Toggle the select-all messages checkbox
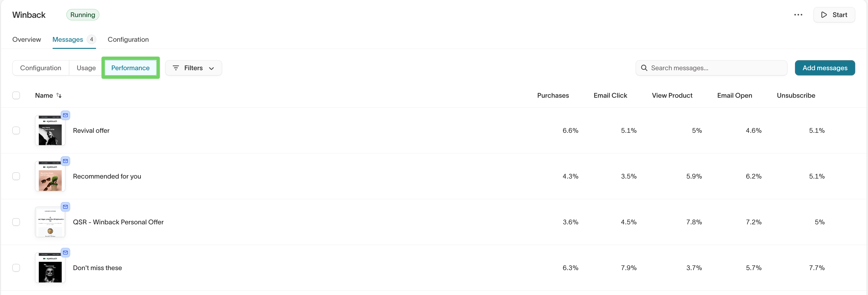This screenshot has height=295, width=868. click(16, 95)
